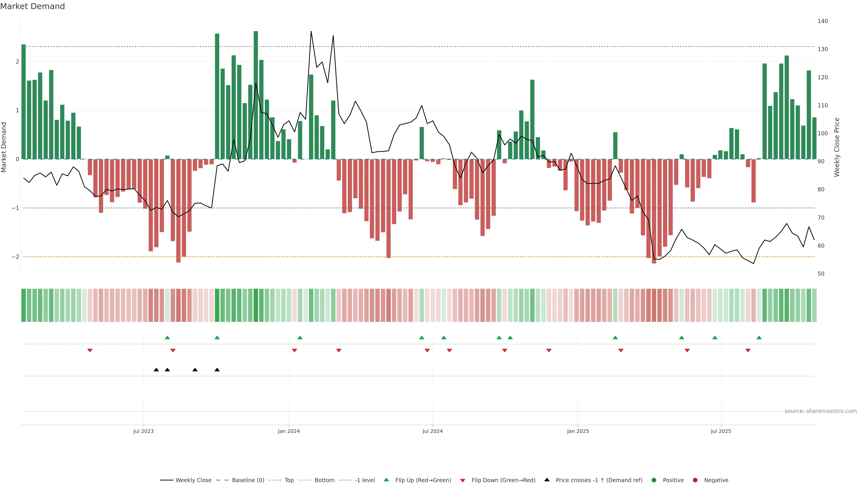Image resolution: width=868 pixels, height=488 pixels.
Task: Toggle the -1 level legend entry
Action: coord(365,480)
